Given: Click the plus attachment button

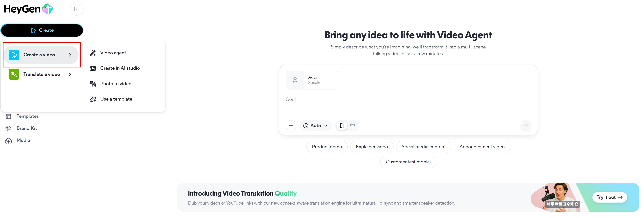Looking at the screenshot, I should [291, 126].
